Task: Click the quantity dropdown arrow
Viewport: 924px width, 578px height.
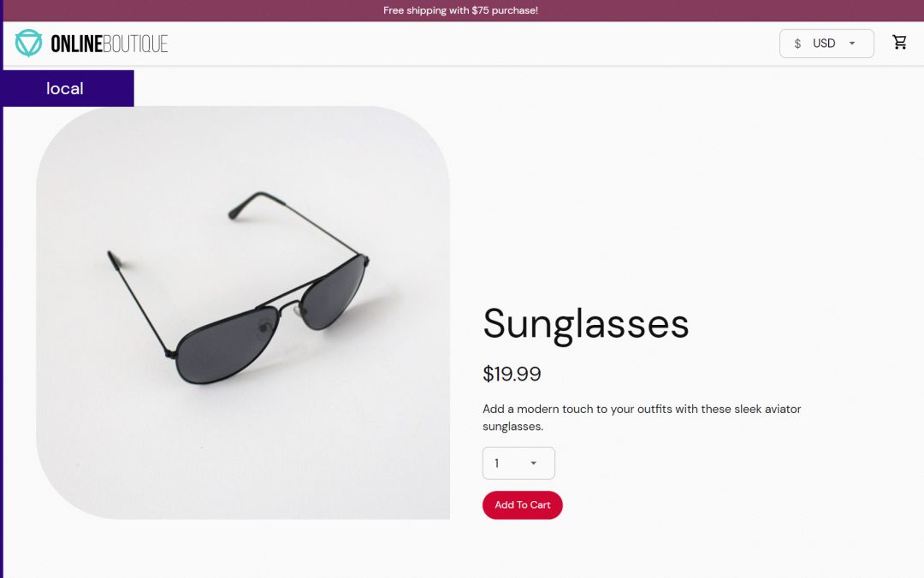Action: click(533, 463)
